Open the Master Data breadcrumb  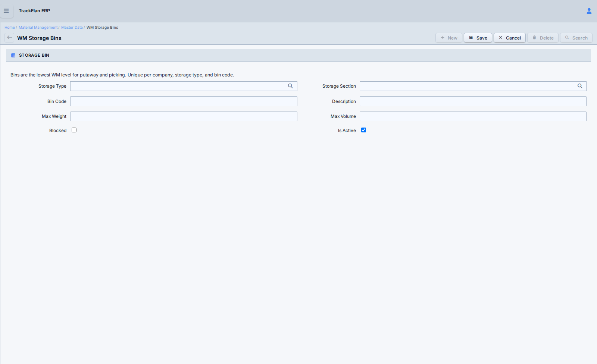[72, 28]
